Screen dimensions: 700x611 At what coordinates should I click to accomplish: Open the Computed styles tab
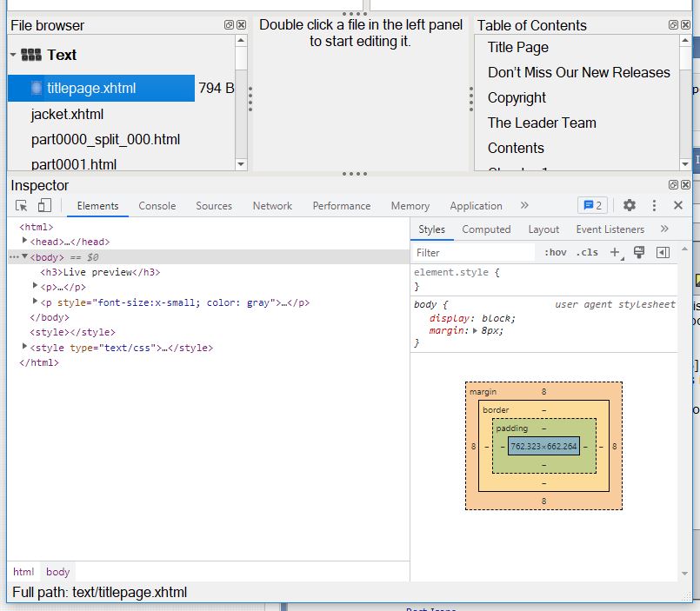tap(486, 229)
